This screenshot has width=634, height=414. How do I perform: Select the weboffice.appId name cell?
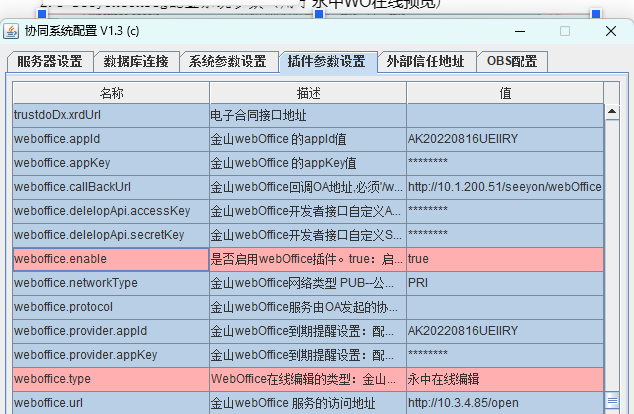coord(111,139)
